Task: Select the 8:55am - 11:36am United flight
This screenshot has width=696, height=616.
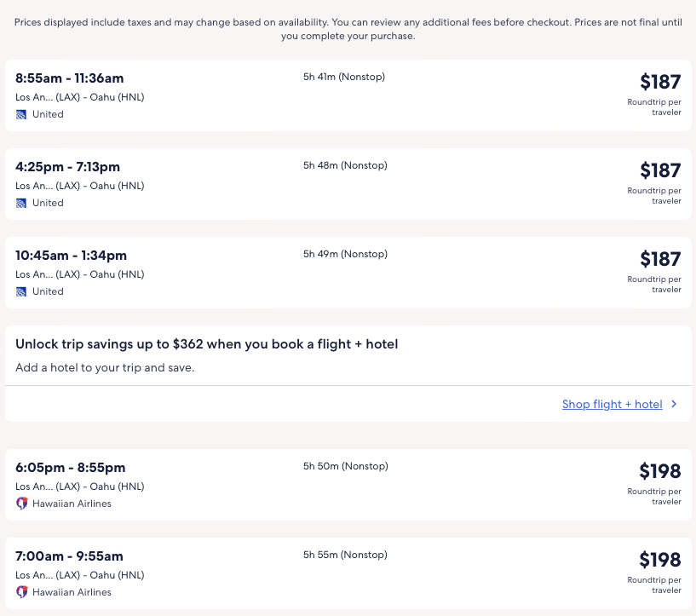Action: click(x=70, y=78)
